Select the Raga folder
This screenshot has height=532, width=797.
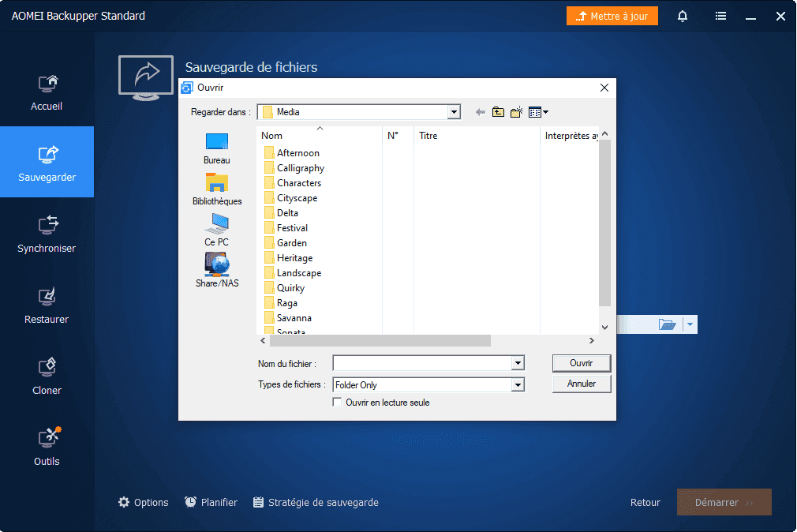(x=281, y=303)
